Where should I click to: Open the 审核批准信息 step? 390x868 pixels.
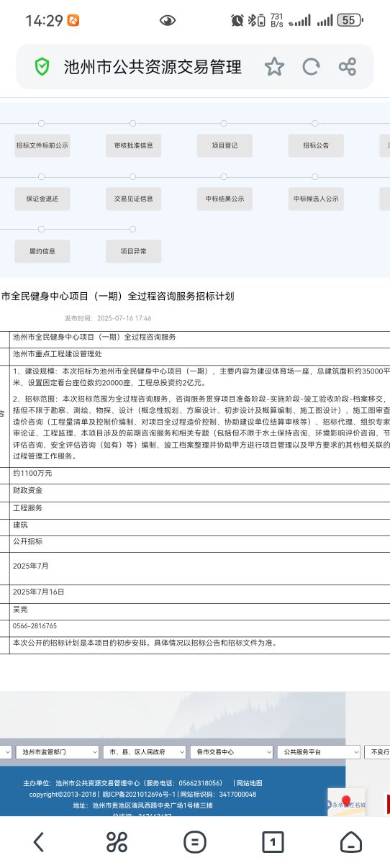(x=133, y=145)
